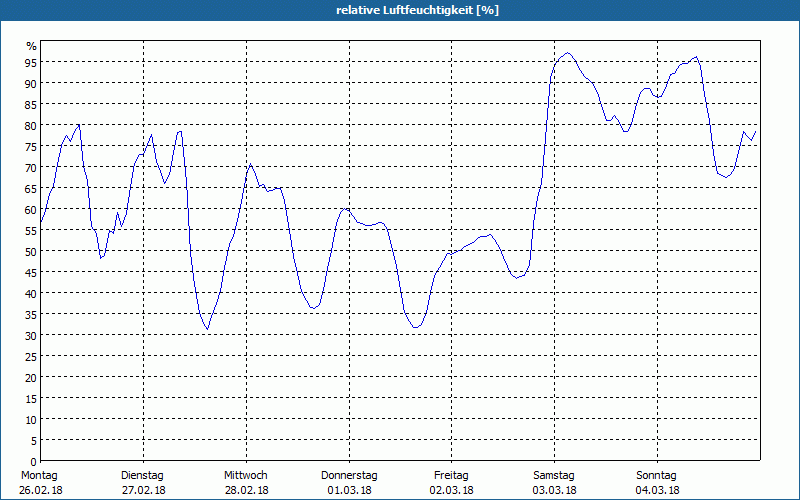Screen dimensions: 800x500
Task: Click the lowest humidity dip on Dienstag
Action: [x=207, y=329]
